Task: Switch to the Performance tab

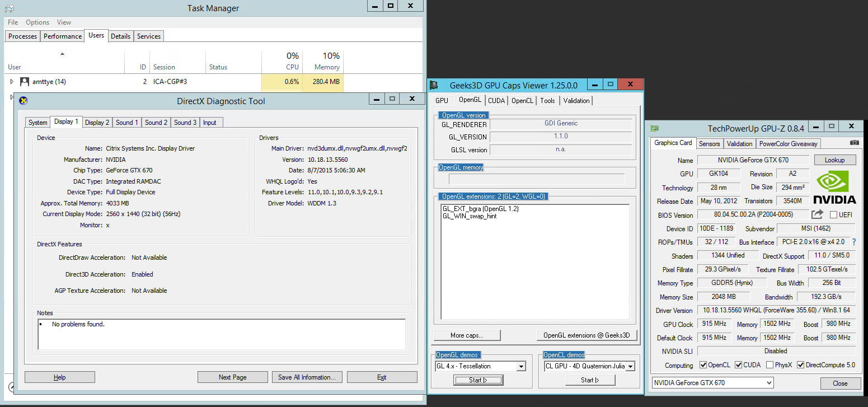Action: click(x=63, y=36)
